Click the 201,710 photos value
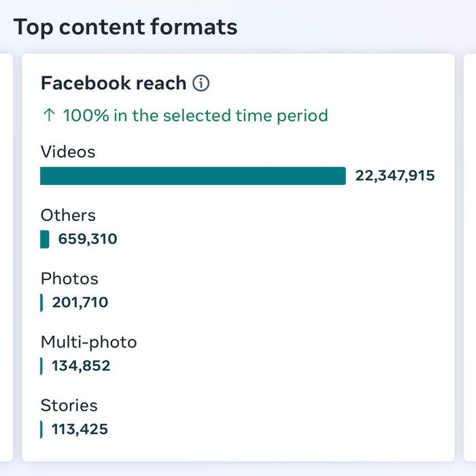The height and width of the screenshot is (476, 476). click(80, 303)
